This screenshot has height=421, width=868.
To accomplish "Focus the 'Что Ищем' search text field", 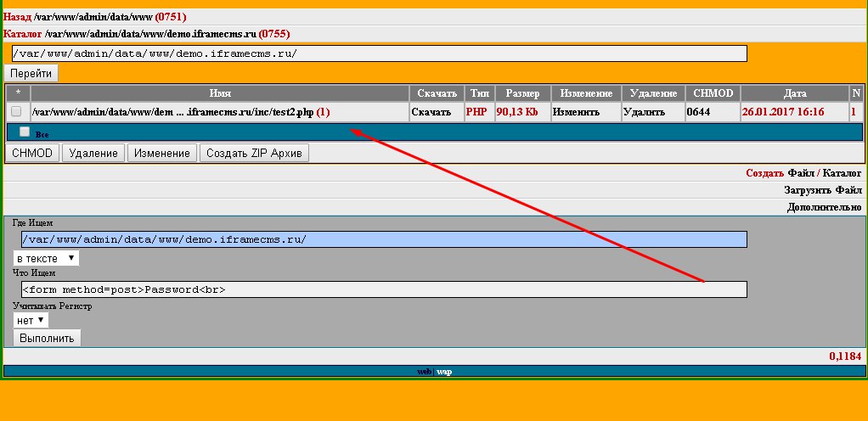I will pyautogui.click(x=384, y=289).
